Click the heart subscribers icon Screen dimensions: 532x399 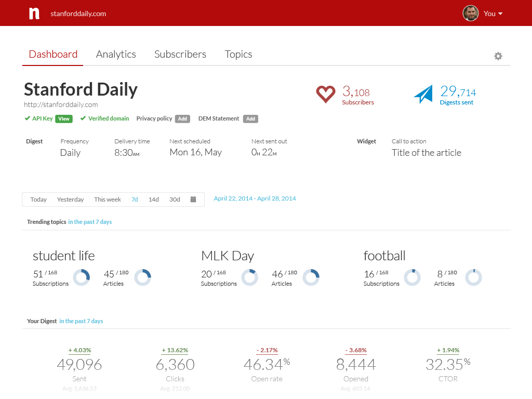click(x=326, y=94)
